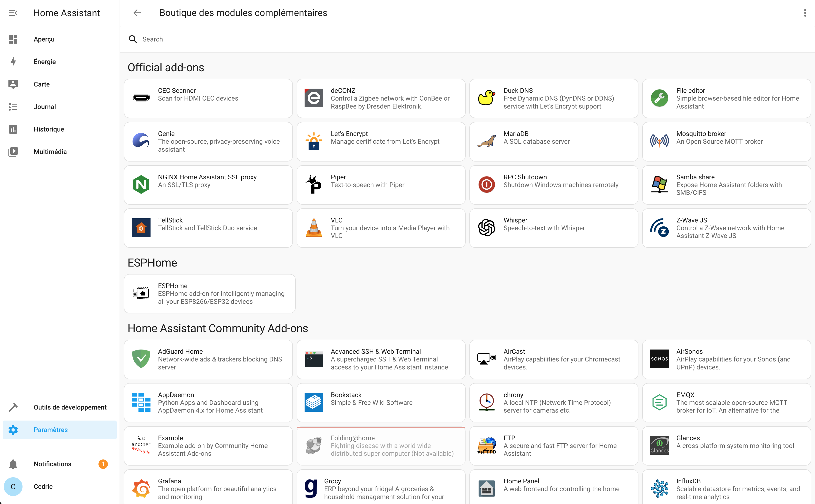The width and height of the screenshot is (815, 504).
Task: Click the AirCast icon
Action: (486, 359)
